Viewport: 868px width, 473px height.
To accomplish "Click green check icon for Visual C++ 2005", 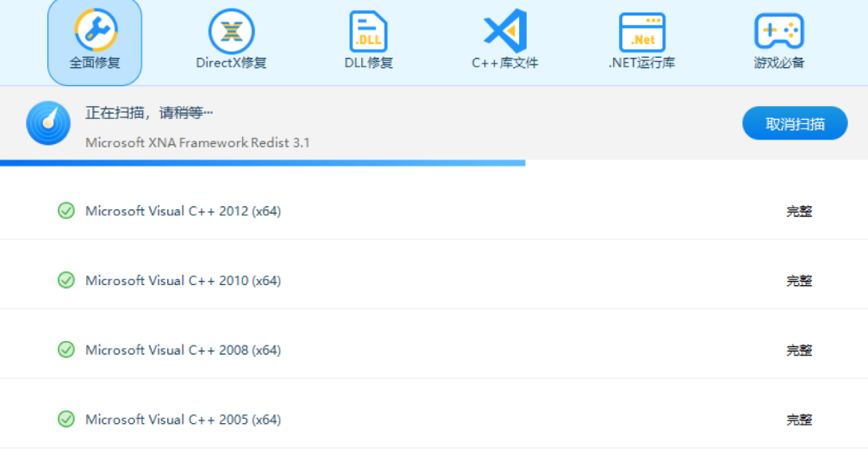I will pyautogui.click(x=66, y=420).
